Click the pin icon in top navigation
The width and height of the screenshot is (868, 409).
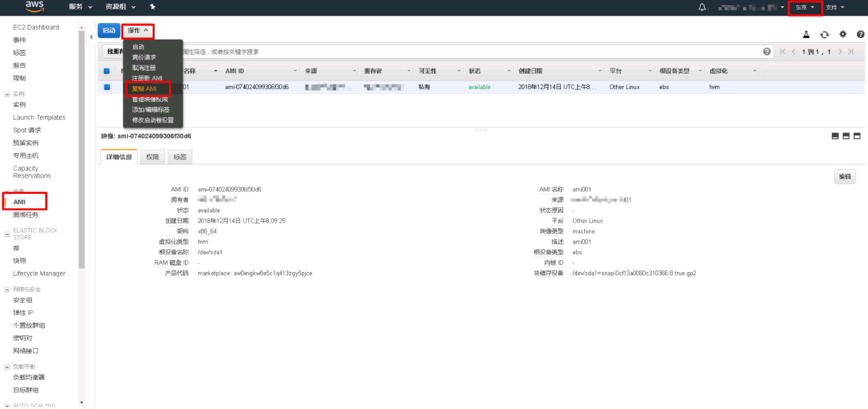click(152, 7)
